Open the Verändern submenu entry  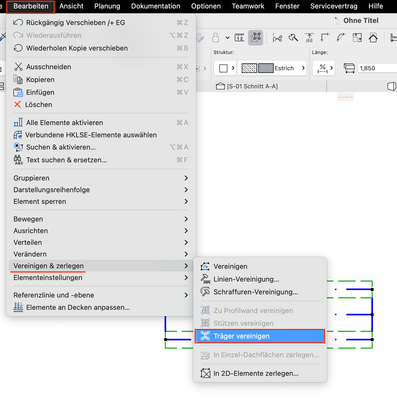(100, 254)
